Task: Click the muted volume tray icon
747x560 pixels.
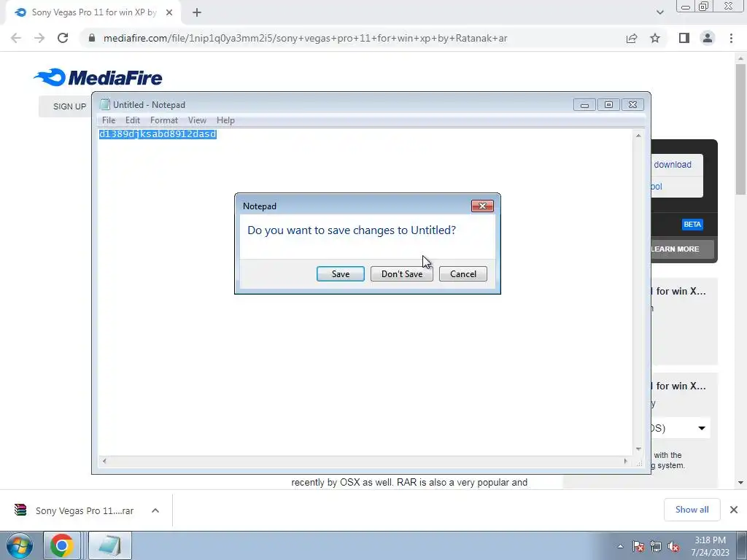Action: coord(673,547)
